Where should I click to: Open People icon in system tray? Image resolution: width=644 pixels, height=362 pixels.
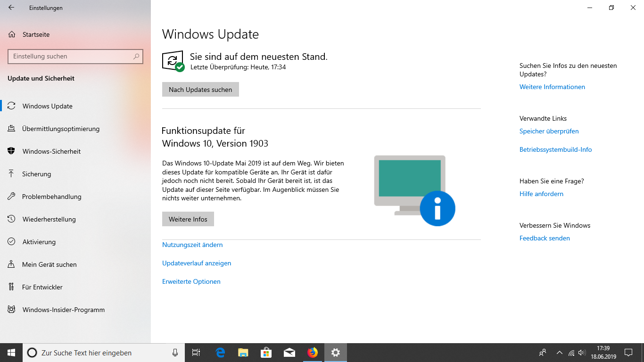543,353
